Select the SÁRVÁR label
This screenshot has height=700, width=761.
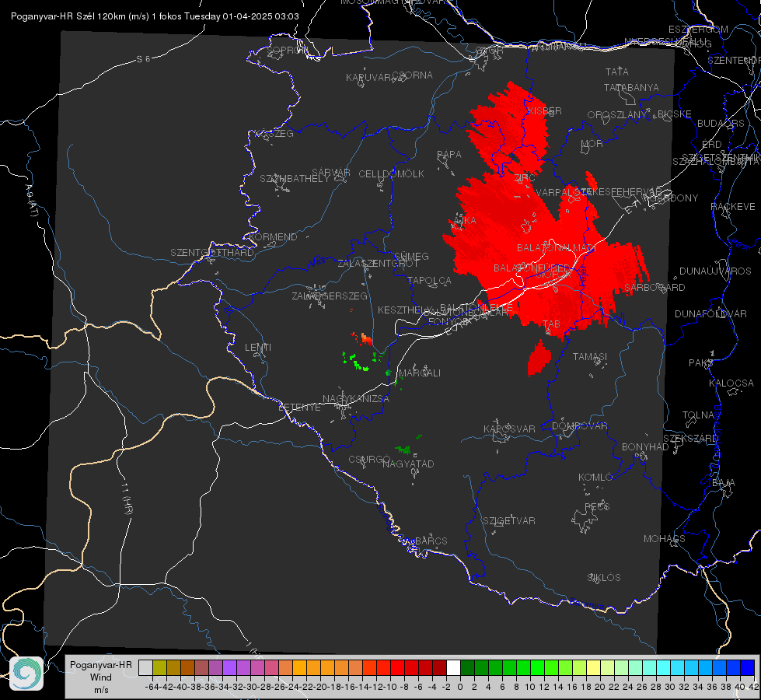coord(331,173)
